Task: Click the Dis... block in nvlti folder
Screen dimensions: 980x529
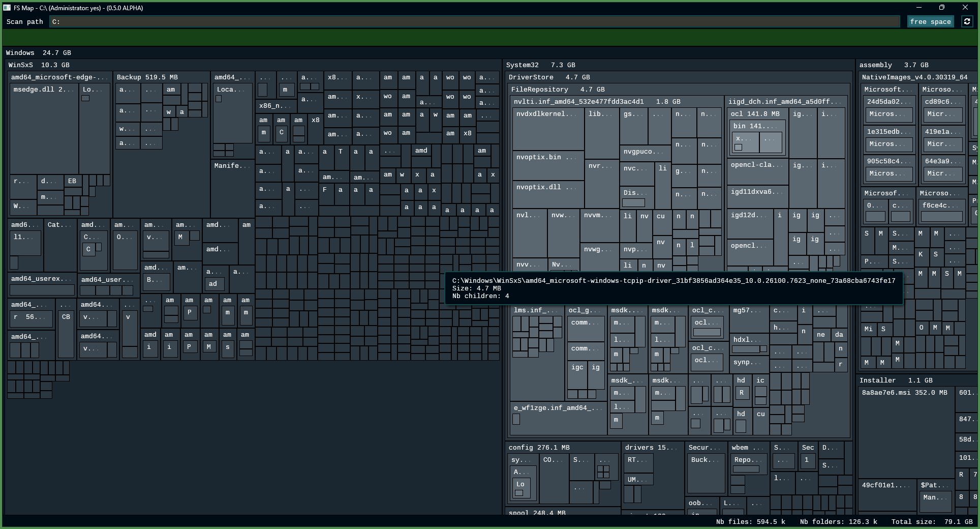Action: point(637,198)
